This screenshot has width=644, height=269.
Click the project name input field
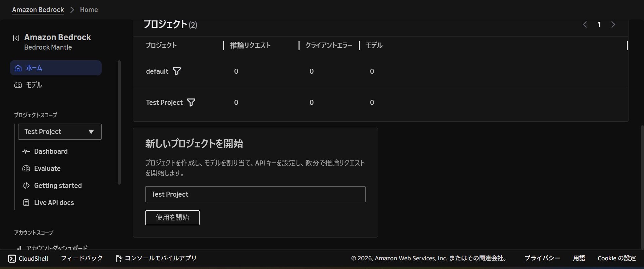tap(255, 194)
